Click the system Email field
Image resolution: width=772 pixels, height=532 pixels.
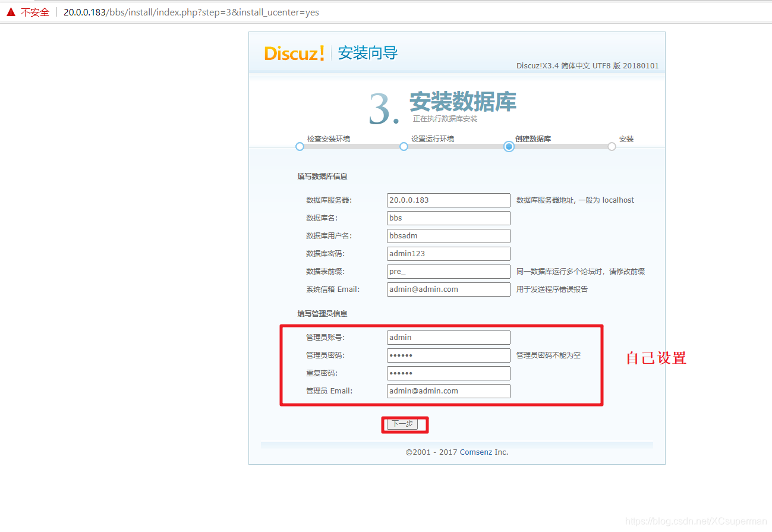tap(448, 289)
